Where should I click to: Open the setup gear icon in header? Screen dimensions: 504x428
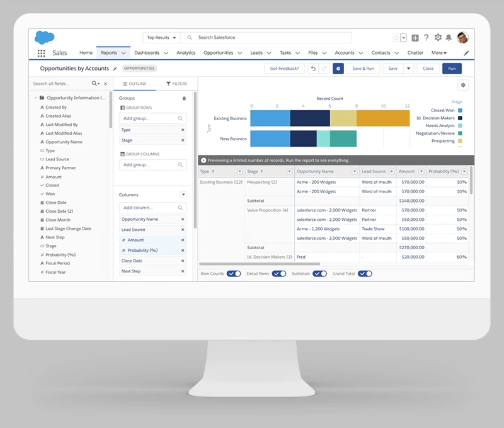438,38
